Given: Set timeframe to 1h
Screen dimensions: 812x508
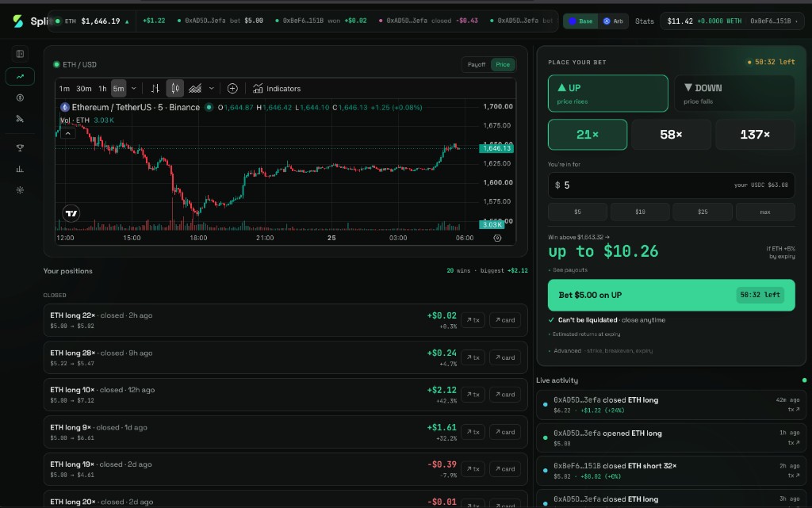Looking at the screenshot, I should [x=102, y=89].
